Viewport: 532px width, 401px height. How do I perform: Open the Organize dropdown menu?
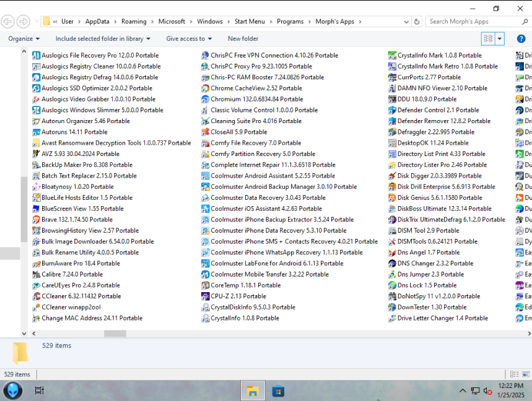(24, 38)
